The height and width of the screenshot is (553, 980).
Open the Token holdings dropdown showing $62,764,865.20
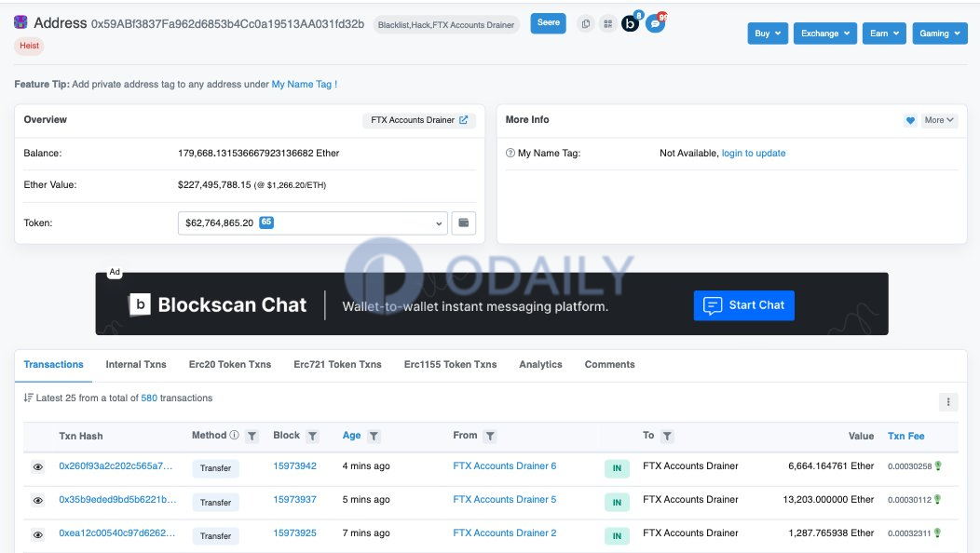click(x=312, y=223)
